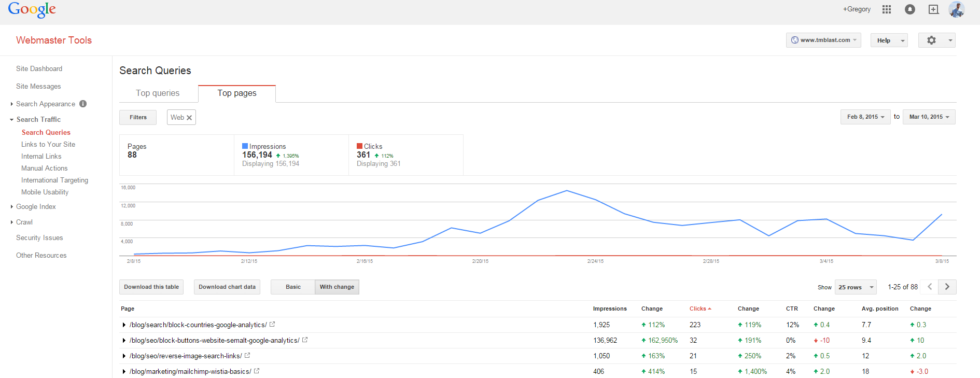Toggle the Impressions blue series swatch

(245, 146)
